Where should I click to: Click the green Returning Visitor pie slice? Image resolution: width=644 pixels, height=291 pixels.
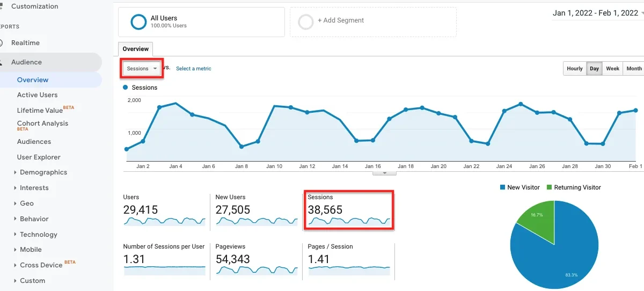(537, 217)
